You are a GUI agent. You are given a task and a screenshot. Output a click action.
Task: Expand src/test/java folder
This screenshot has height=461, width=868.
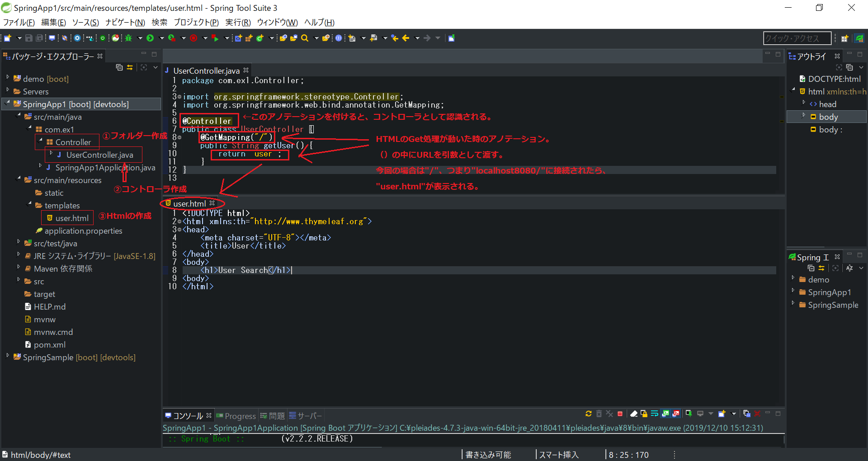click(x=19, y=242)
